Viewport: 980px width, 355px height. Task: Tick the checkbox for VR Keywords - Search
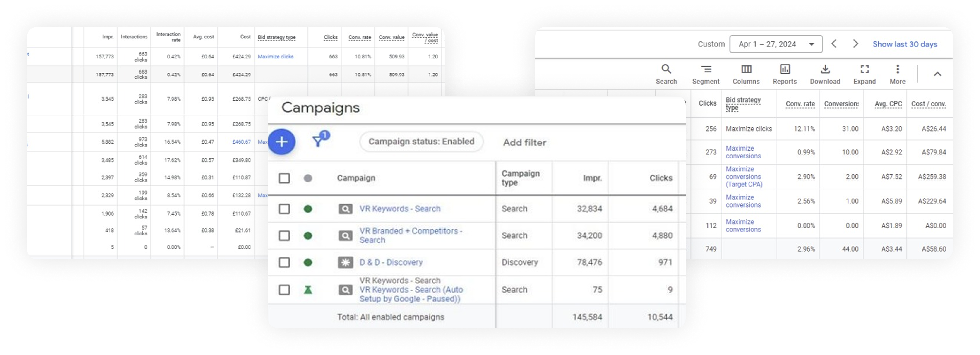click(x=284, y=209)
